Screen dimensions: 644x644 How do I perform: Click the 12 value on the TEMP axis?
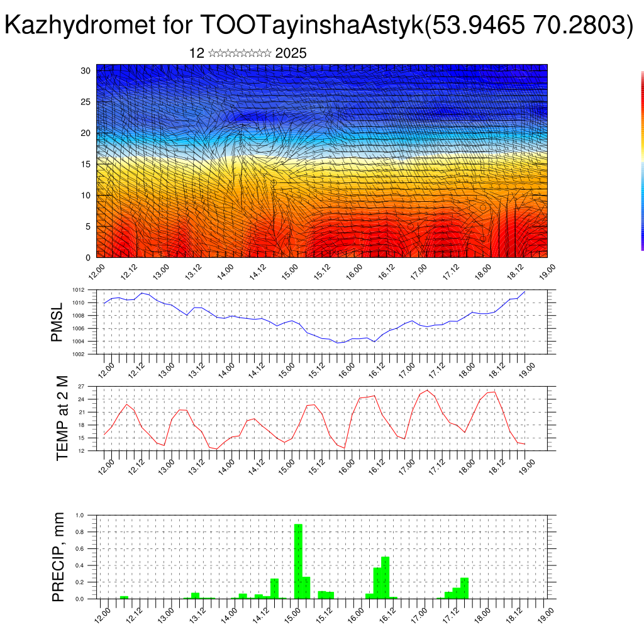coord(81,451)
